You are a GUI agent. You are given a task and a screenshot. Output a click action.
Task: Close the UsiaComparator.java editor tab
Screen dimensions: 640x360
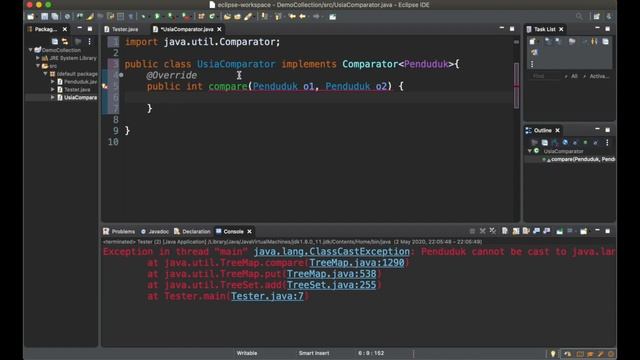220,29
